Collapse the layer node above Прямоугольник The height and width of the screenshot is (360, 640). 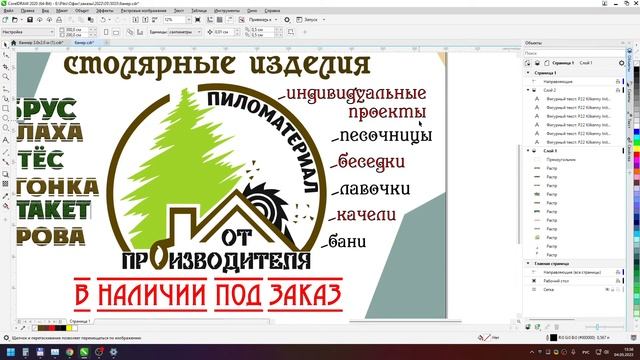[x=528, y=151]
